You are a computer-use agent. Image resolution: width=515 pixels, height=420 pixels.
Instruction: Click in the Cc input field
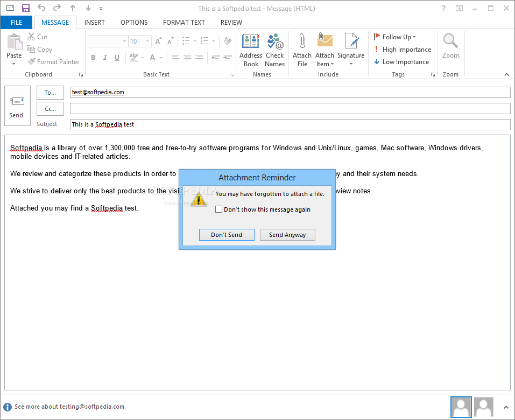(290, 108)
